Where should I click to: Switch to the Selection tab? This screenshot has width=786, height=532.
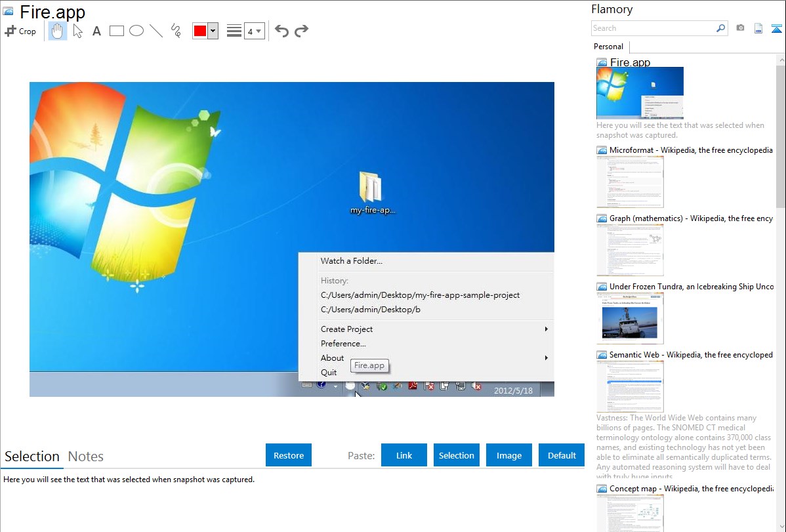(32, 457)
